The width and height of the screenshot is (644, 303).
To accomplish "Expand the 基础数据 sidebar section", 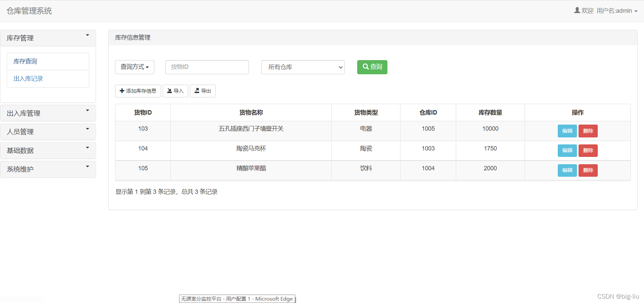I will pos(48,150).
